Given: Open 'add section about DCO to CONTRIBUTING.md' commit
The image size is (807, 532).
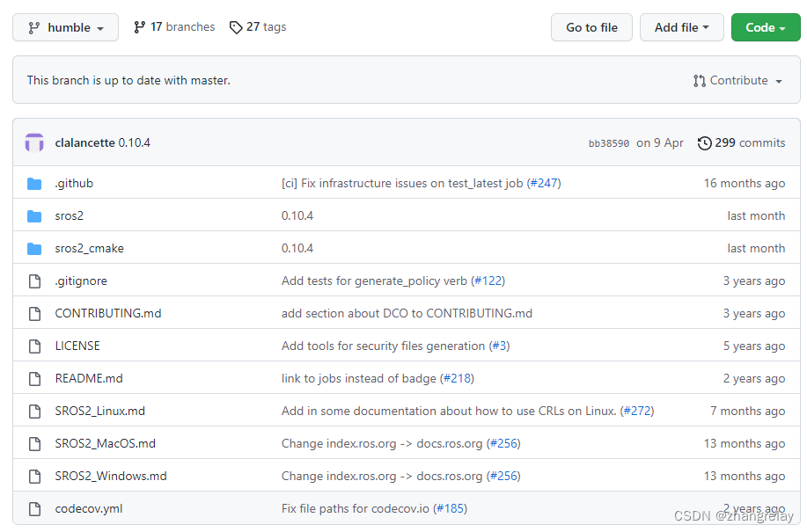Looking at the screenshot, I should pos(407,314).
